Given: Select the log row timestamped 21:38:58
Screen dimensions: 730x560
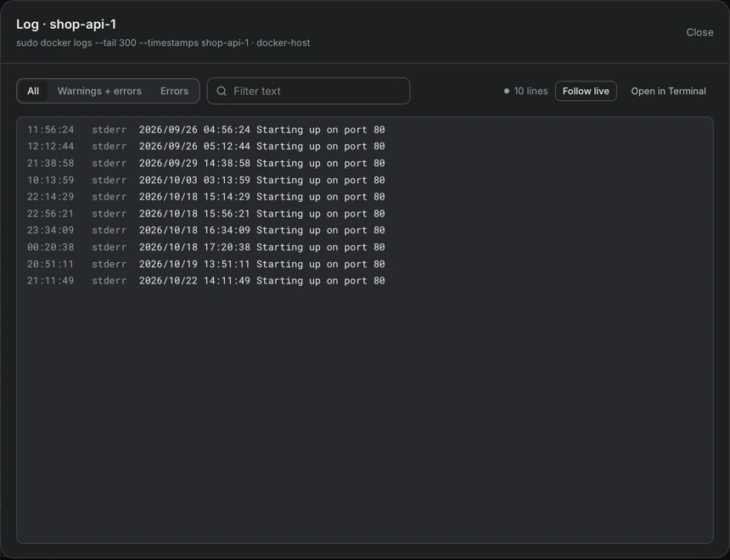Looking at the screenshot, I should 364,163.
